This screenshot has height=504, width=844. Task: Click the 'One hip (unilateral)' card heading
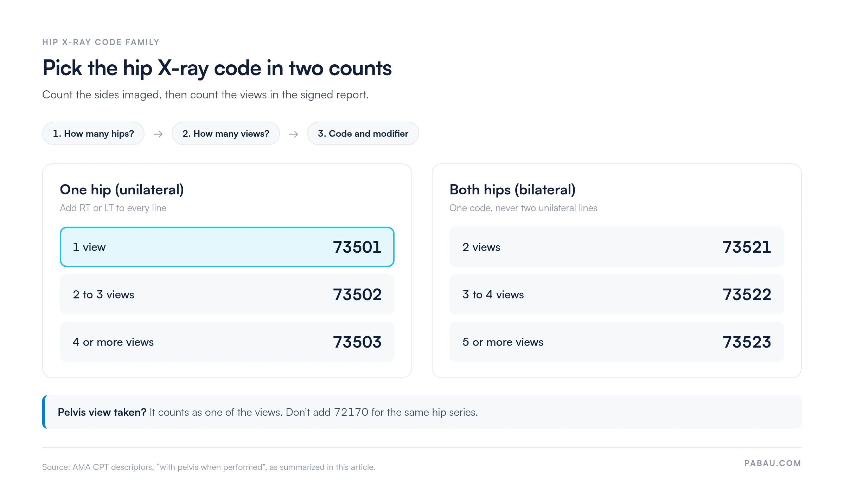point(122,190)
